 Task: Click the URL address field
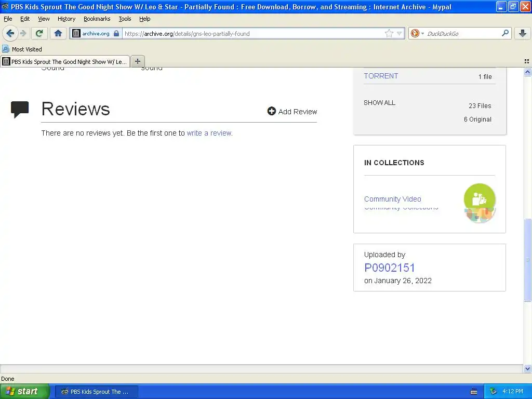pyautogui.click(x=253, y=33)
